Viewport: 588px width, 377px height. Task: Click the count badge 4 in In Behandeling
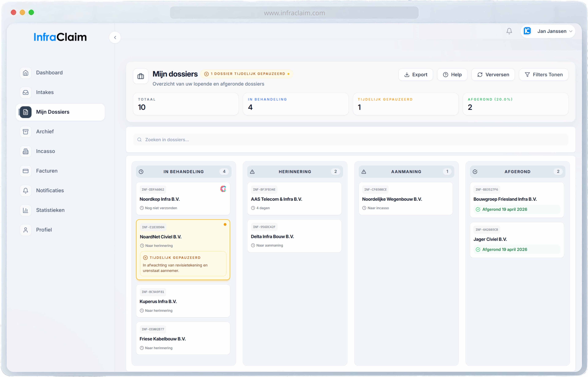tap(224, 172)
